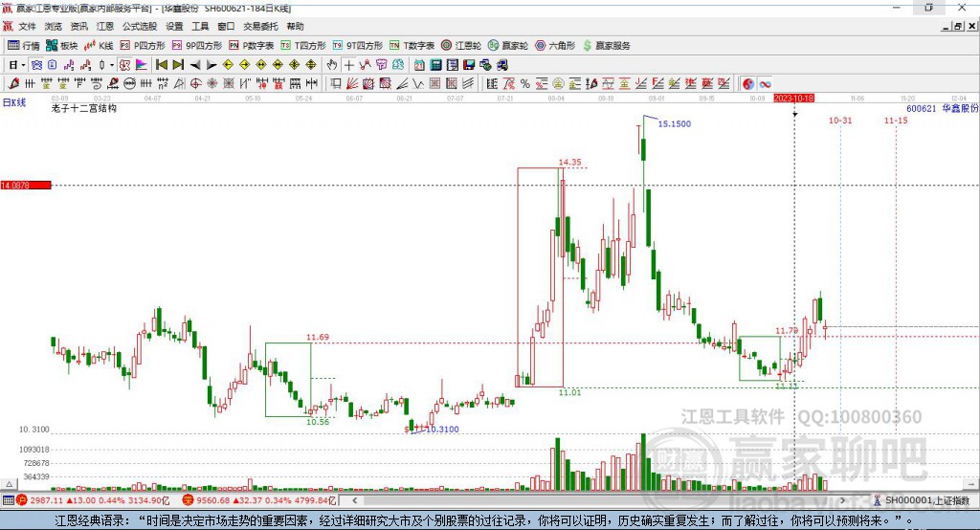Screen dimensions: 980x530
Task: Open the calculator icon
Action: coord(435,65)
